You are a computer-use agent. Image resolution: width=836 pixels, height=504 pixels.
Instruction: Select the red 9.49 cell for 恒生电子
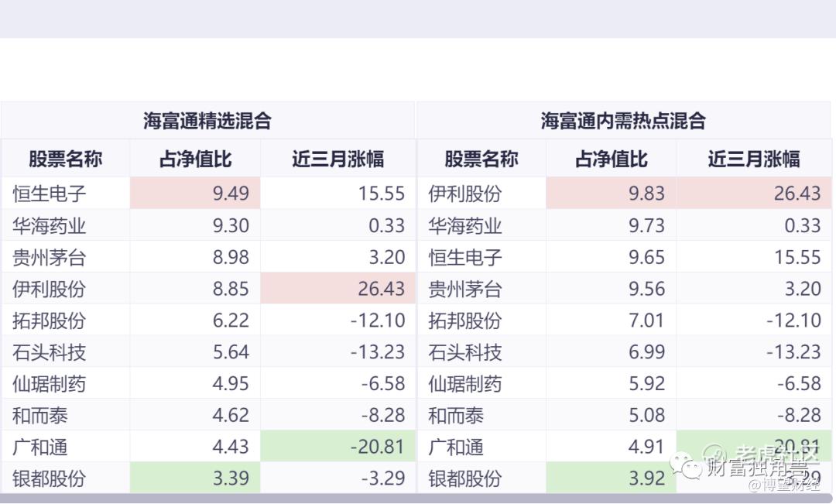click(x=195, y=193)
